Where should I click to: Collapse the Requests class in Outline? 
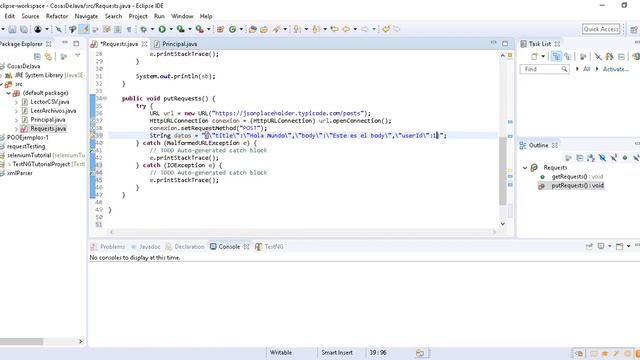pos(525,168)
